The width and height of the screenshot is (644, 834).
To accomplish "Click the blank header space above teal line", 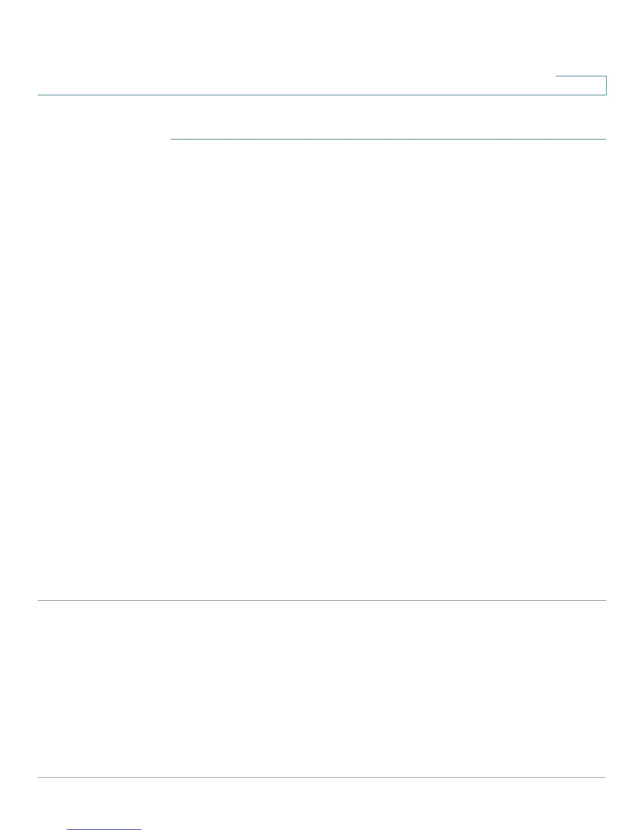I will click(295, 47).
